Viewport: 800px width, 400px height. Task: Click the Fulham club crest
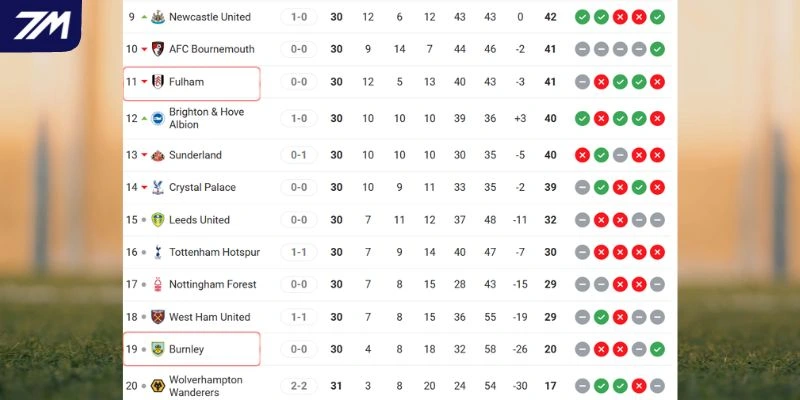click(x=157, y=82)
